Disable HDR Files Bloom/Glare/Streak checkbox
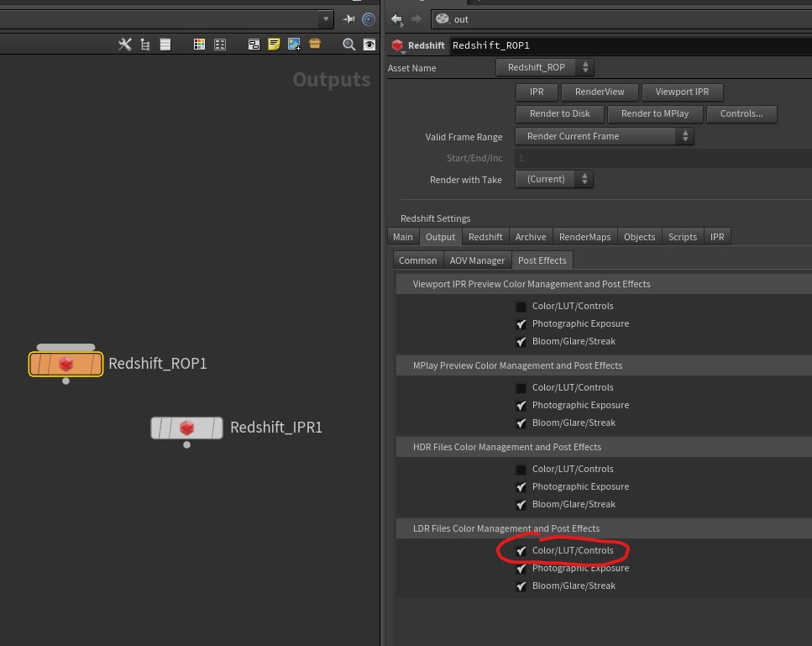The image size is (812, 646). tap(521, 505)
